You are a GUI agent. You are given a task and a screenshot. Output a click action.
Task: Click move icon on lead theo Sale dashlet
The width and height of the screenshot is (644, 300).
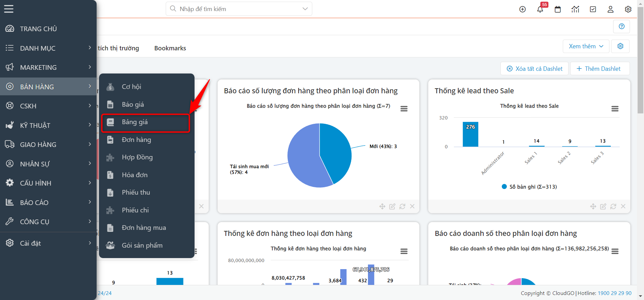pyautogui.click(x=593, y=206)
